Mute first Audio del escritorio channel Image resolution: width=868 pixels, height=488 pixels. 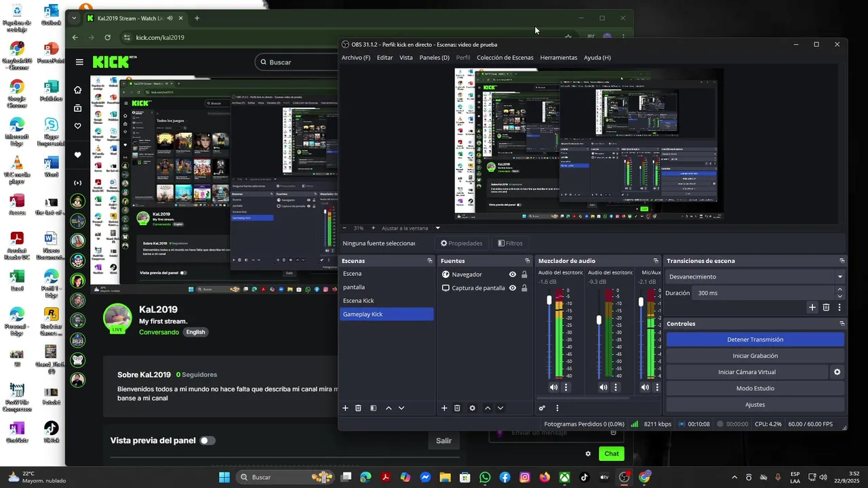tap(554, 387)
